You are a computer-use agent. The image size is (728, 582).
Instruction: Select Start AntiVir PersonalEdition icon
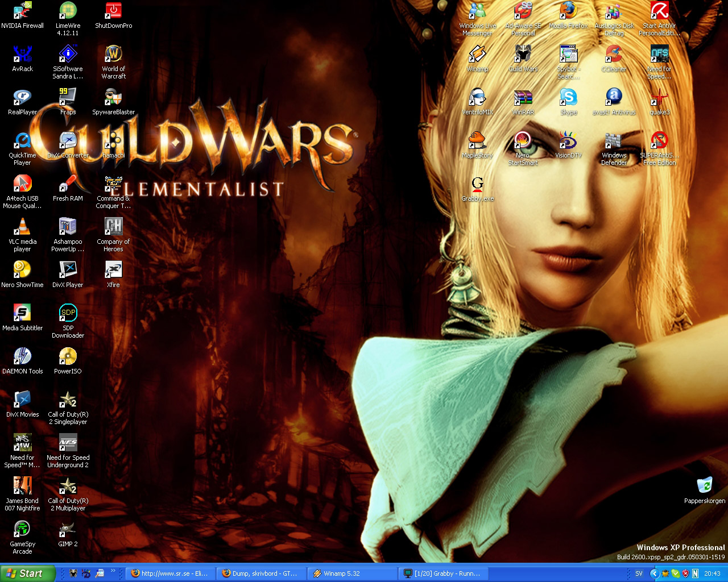click(x=659, y=19)
